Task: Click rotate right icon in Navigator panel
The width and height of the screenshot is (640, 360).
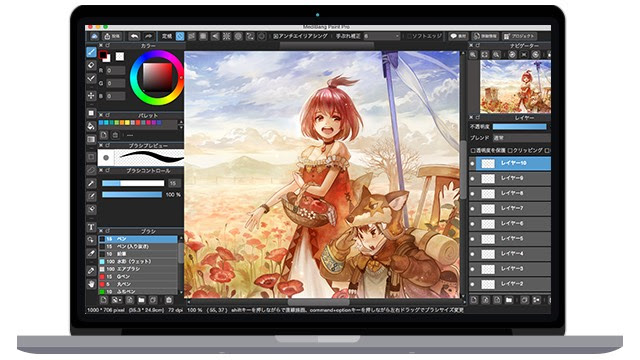Action: click(536, 54)
